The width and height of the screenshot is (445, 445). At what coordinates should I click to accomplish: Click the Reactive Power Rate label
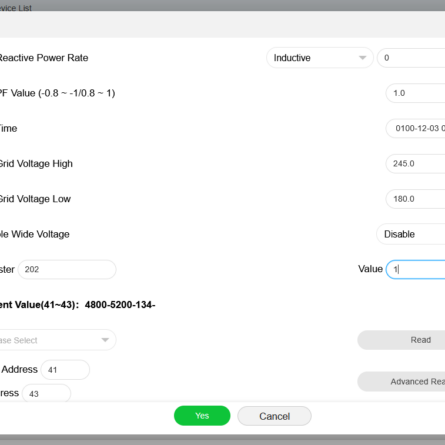point(44,58)
